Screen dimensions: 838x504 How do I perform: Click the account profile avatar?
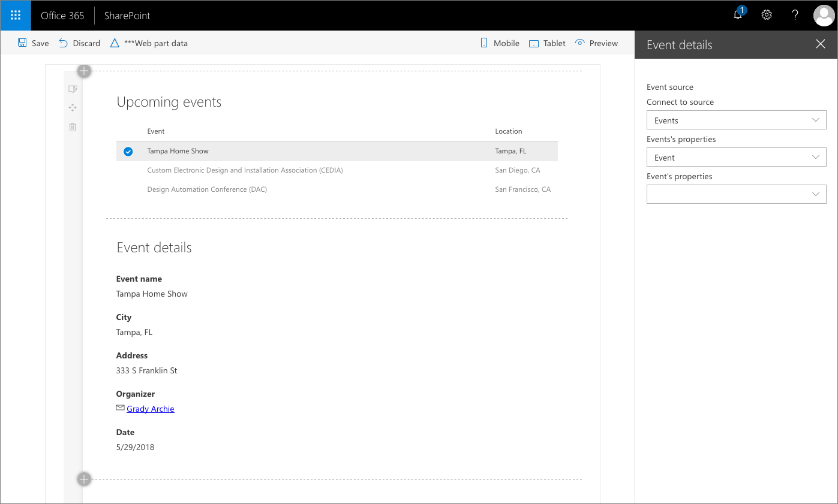[x=824, y=15]
